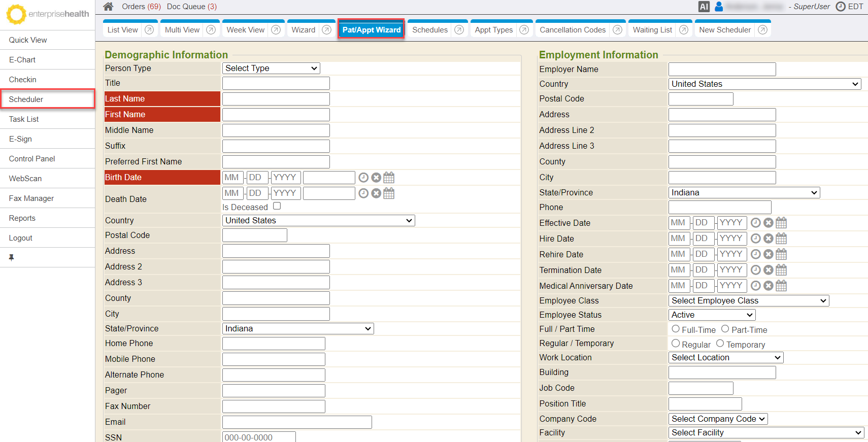Image resolution: width=868 pixels, height=442 pixels.
Task: Click the AI icon in header
Action: tap(704, 7)
